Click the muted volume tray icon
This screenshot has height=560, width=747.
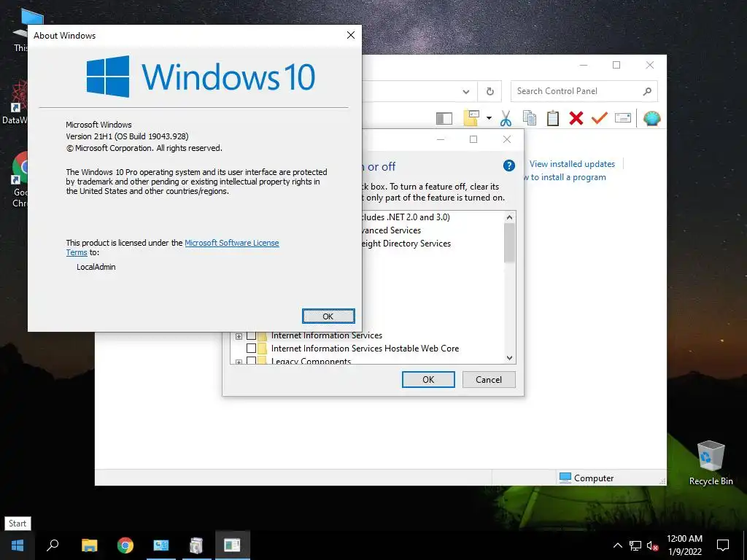(x=652, y=545)
